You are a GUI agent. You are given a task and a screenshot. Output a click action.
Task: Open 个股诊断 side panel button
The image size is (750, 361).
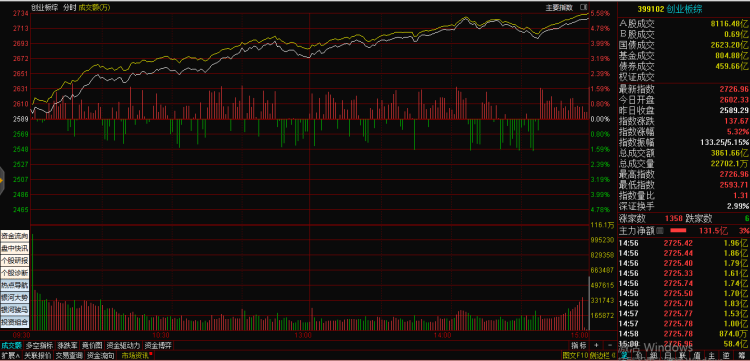pyautogui.click(x=15, y=273)
